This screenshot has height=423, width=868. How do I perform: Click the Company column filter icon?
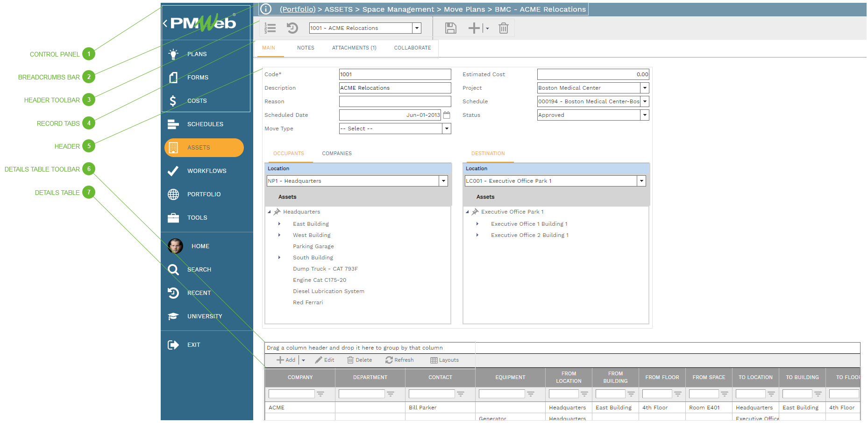coord(320,394)
